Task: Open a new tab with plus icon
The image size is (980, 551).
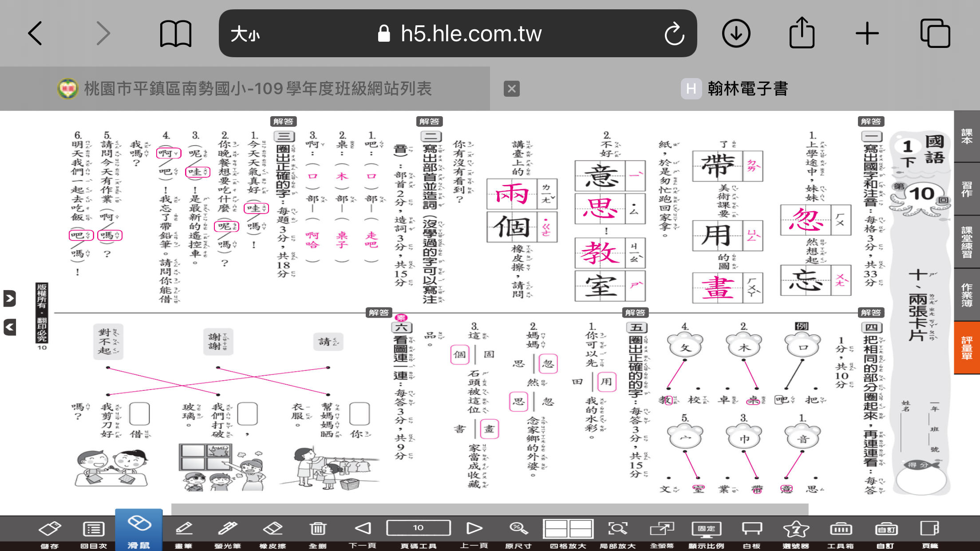Action: pyautogui.click(x=867, y=33)
